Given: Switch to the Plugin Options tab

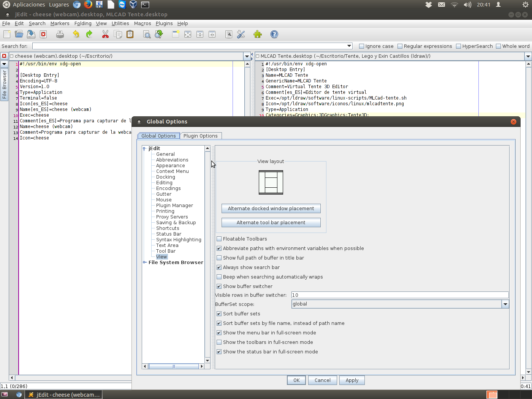Looking at the screenshot, I should (x=201, y=136).
